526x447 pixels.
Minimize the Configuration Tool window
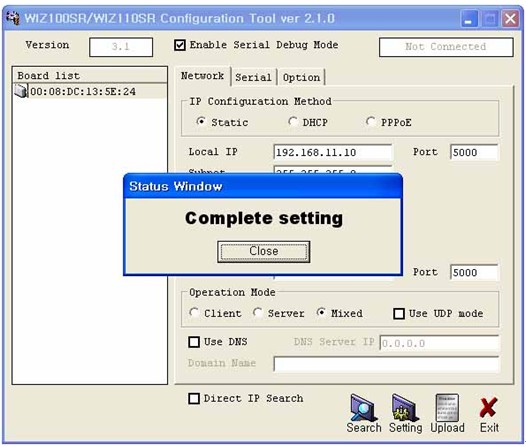point(468,18)
